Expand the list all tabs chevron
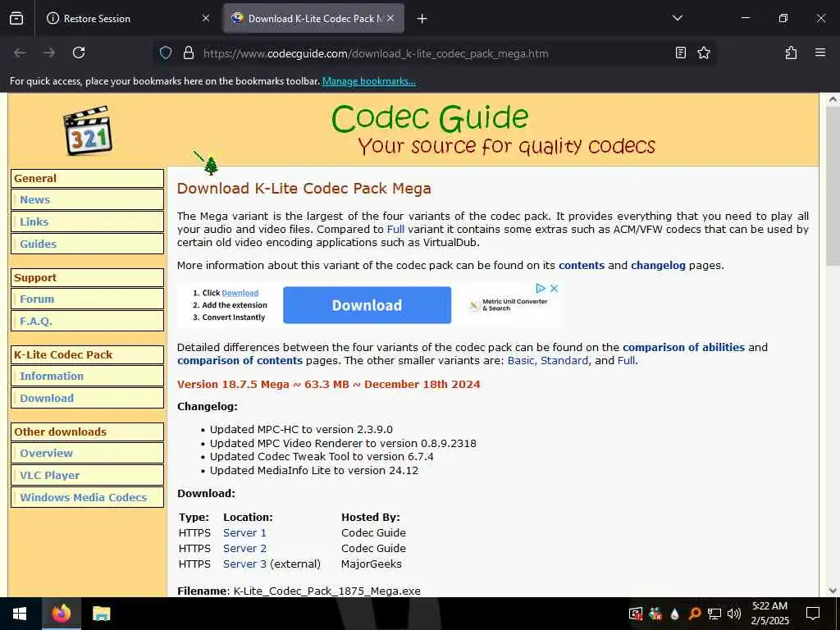Image resolution: width=840 pixels, height=630 pixels. coord(677,18)
